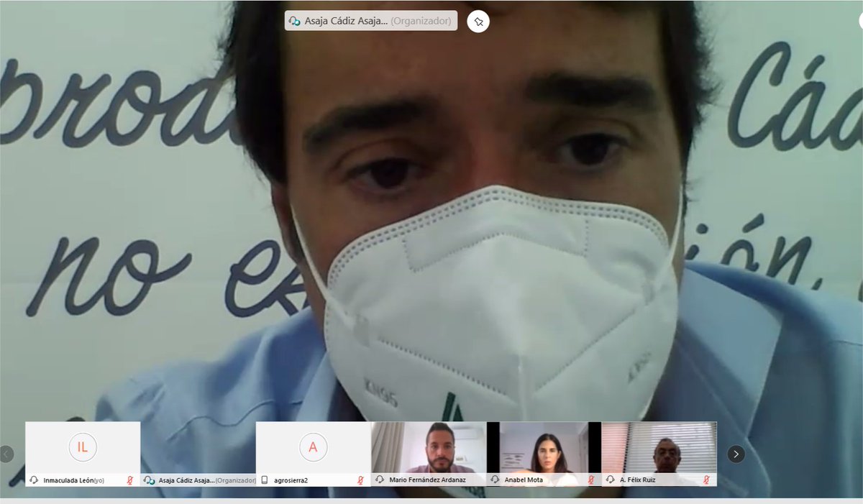Open Mario Fernández Ardanaz video thumbnail
Viewport: 863px width, 504px height.
[429, 454]
